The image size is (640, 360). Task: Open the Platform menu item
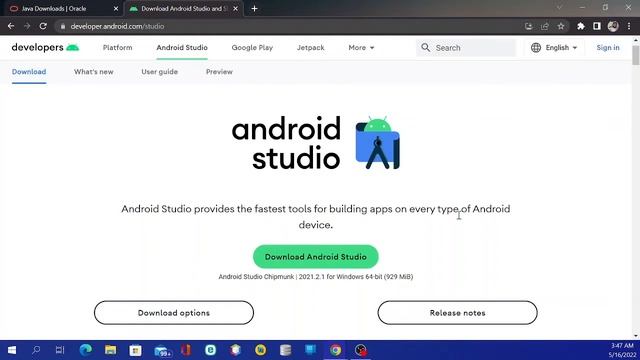tap(118, 47)
